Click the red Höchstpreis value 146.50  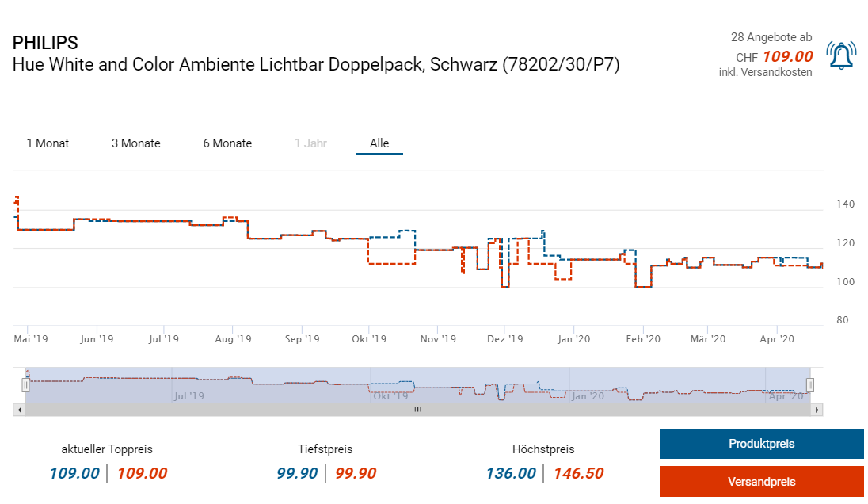click(578, 474)
